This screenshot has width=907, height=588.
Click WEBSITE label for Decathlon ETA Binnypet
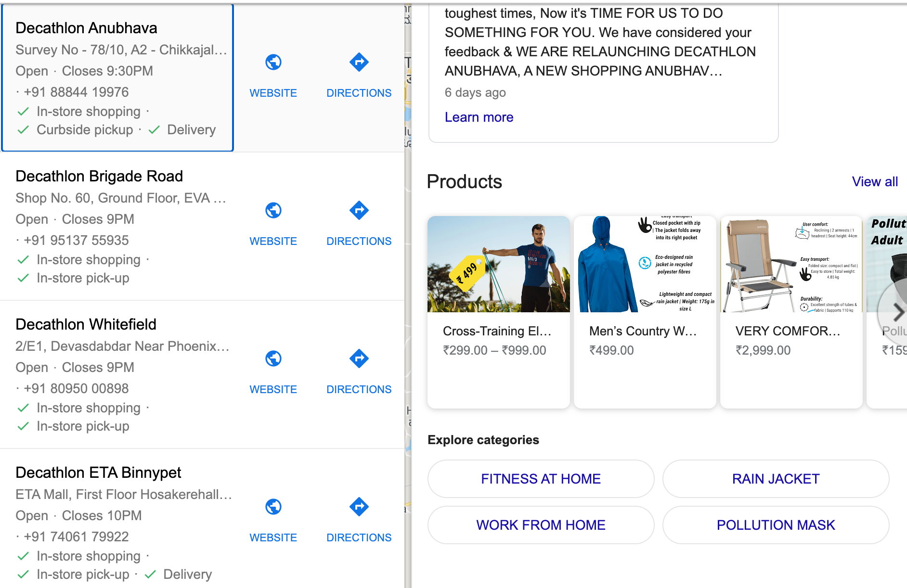pos(273,537)
